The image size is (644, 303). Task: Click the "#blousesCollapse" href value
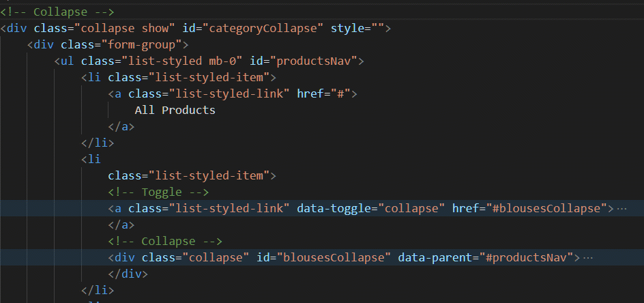(546, 208)
